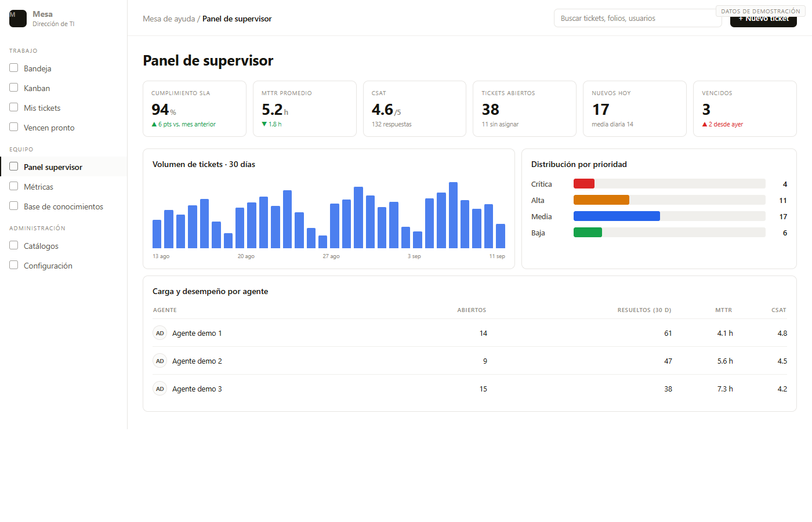Click the Crítica red priority bar

pyautogui.click(x=584, y=184)
